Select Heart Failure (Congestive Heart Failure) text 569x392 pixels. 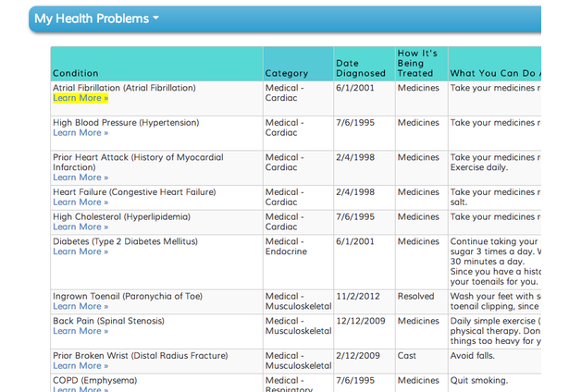pos(134,191)
